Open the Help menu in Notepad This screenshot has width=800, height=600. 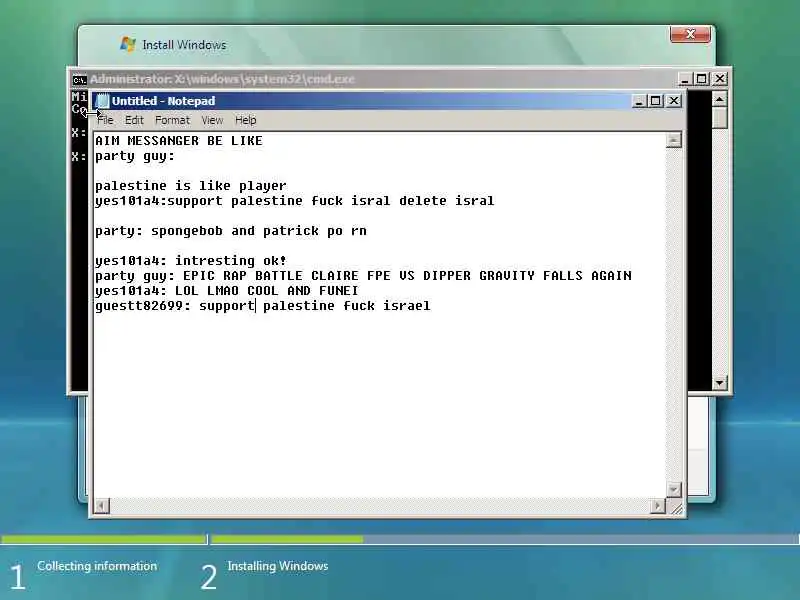[245, 120]
